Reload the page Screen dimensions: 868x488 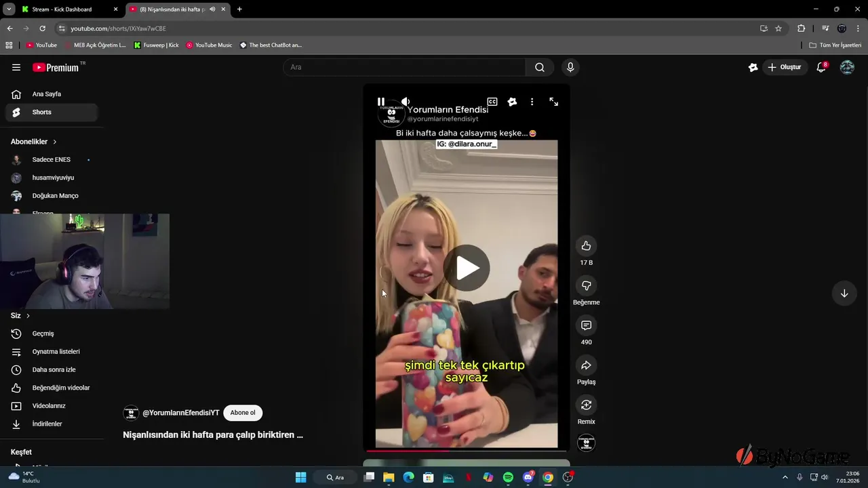(42, 28)
